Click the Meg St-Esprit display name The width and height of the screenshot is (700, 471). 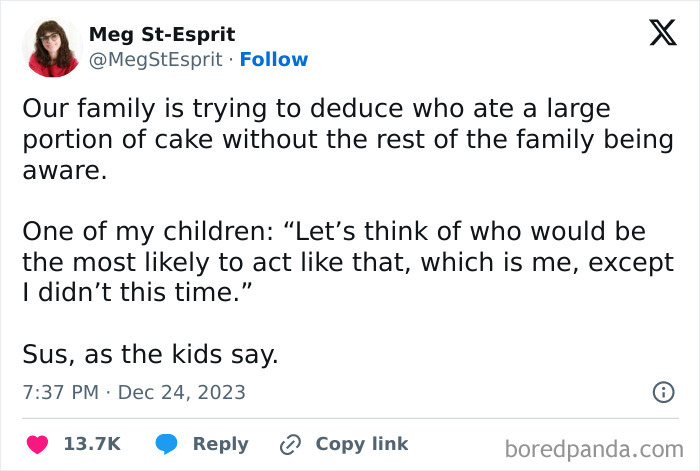coord(160,34)
